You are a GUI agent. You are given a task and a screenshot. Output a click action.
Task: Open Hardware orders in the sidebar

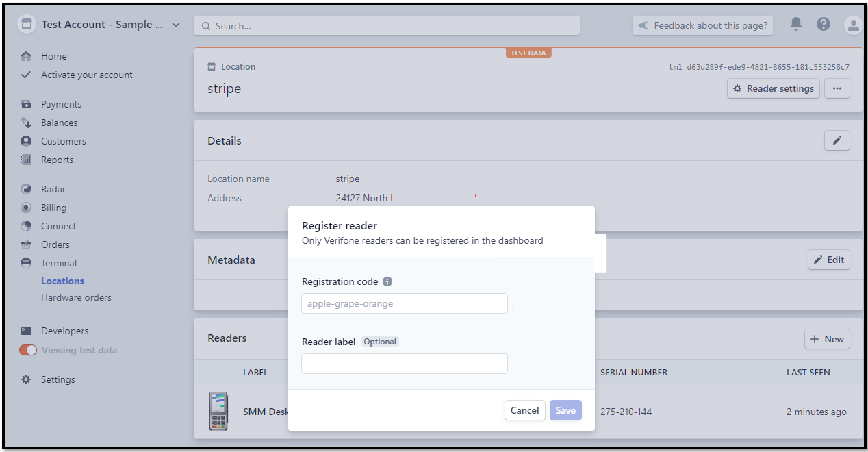(76, 297)
